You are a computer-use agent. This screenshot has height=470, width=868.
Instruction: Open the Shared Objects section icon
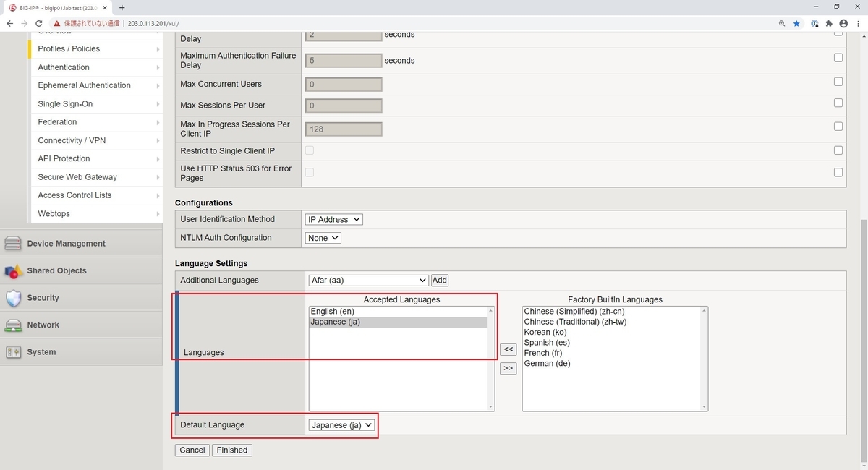13,271
